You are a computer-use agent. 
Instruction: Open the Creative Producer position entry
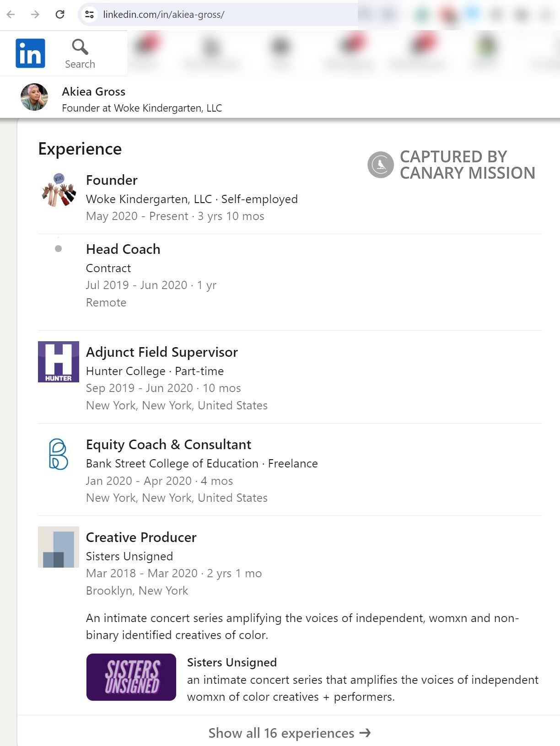tap(141, 537)
